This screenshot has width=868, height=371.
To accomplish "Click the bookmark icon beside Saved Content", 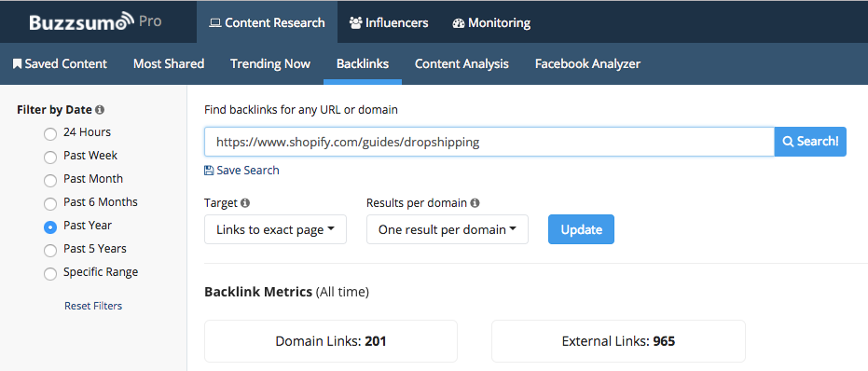I will coord(17,63).
